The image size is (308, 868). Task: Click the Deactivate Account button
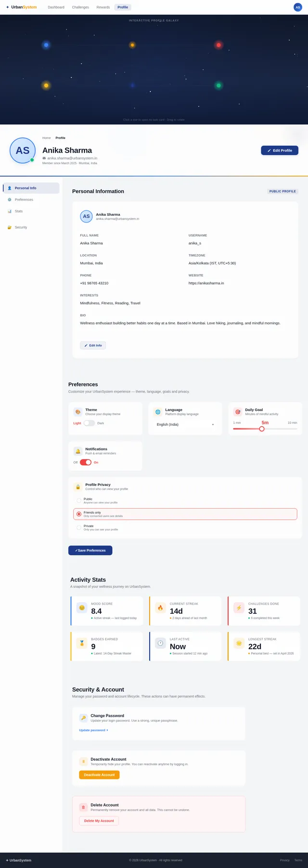(x=99, y=775)
